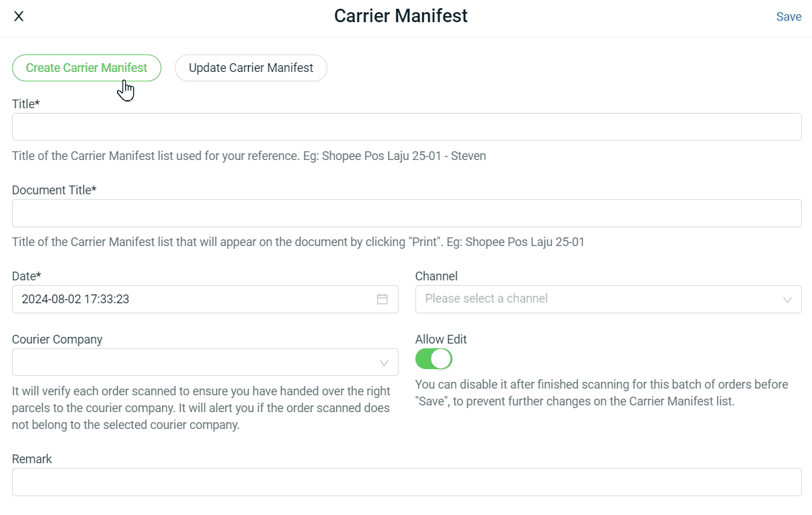Click the Courier Company chevron arrow
812x515 pixels.
[x=384, y=363]
